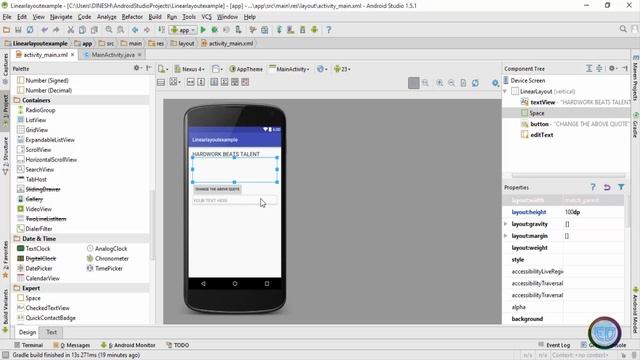Open the TODO tool window
Image resolution: width=640 pixels, height=360 pixels.
pos(178,345)
